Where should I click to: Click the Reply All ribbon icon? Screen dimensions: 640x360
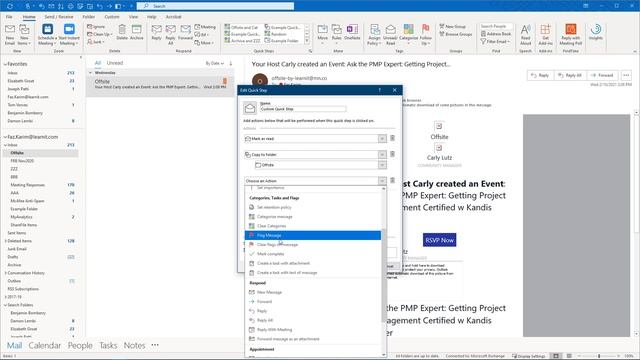pos(171,34)
